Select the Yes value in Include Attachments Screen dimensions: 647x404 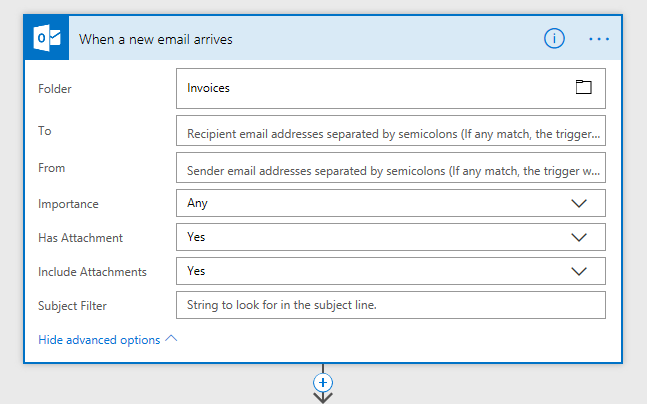pos(196,271)
